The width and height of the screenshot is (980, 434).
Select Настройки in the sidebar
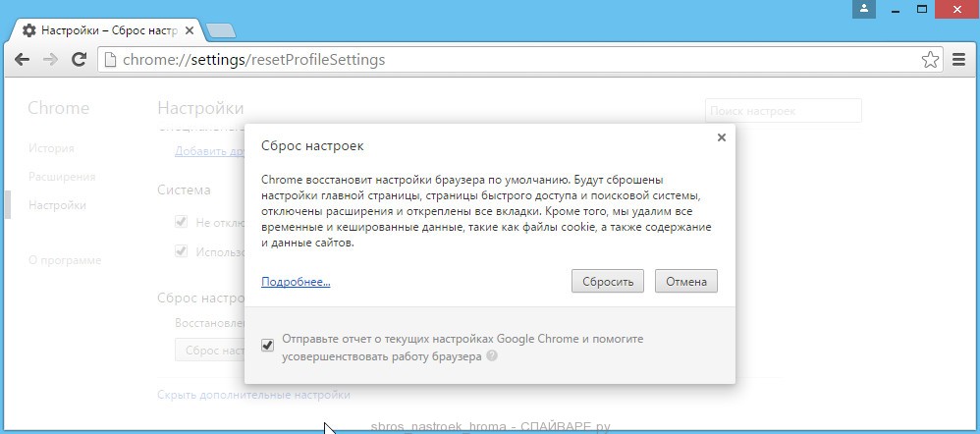(58, 206)
